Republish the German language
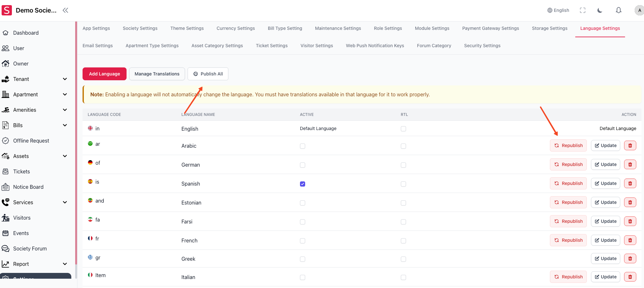 [x=568, y=164]
